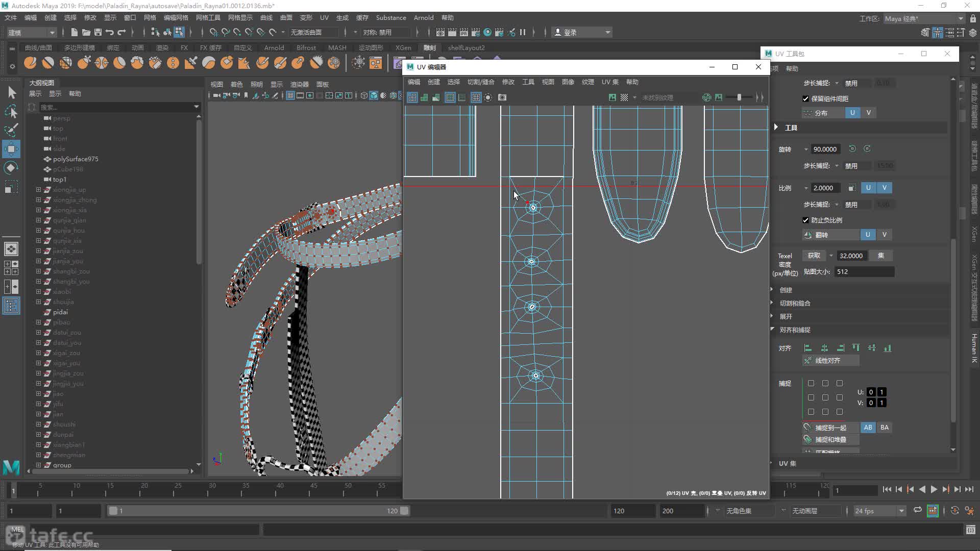Switch to the 多边形建模 shelf tab
980x551 pixels.
click(x=80, y=47)
